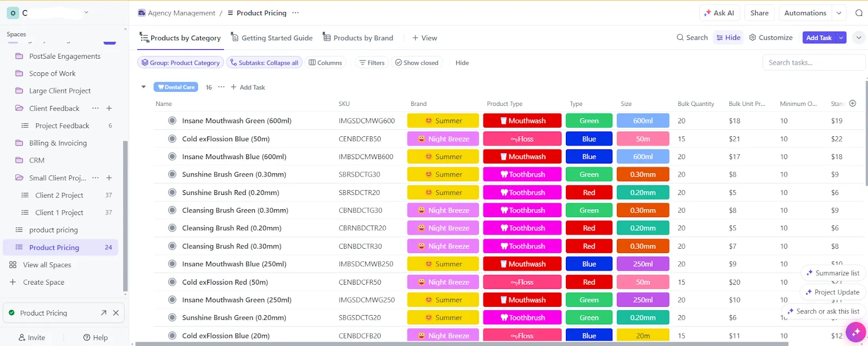Open the Getting Started Guide tab

pos(271,37)
